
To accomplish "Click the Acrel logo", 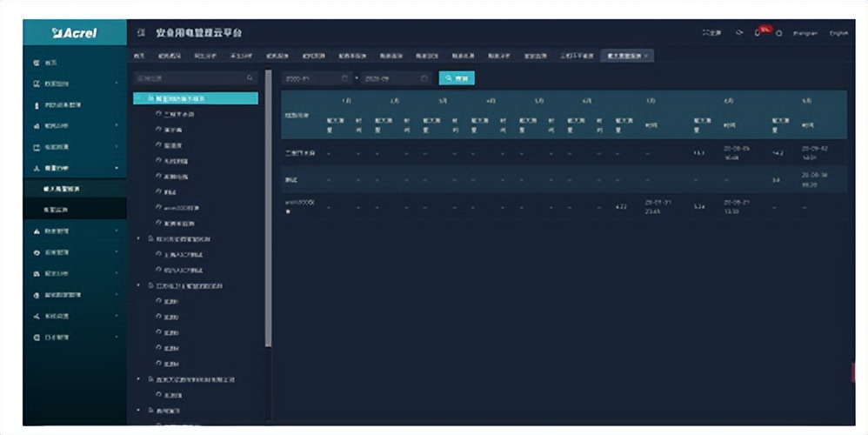I will coord(75,33).
